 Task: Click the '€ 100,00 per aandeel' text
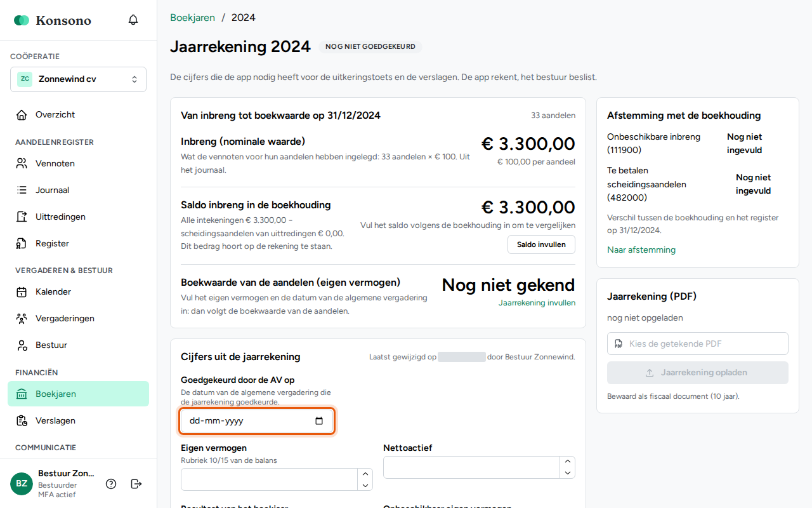click(536, 162)
